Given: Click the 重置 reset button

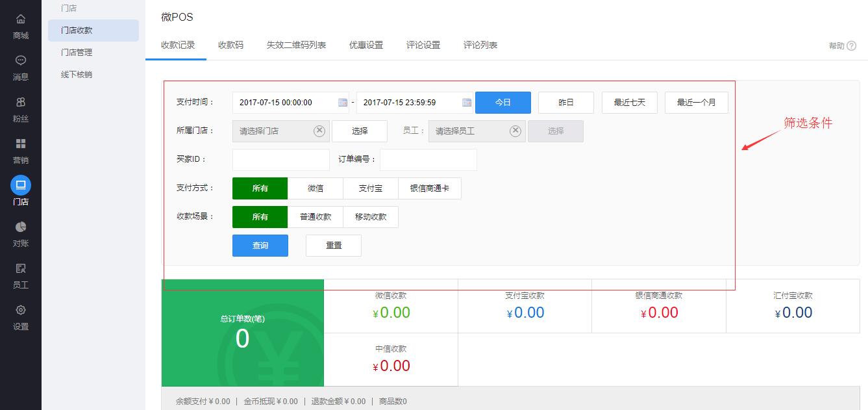Looking at the screenshot, I should point(334,246).
